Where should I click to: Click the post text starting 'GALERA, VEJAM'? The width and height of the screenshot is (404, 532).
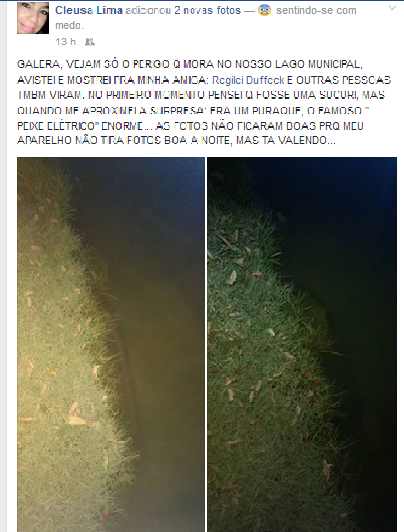coord(204,102)
